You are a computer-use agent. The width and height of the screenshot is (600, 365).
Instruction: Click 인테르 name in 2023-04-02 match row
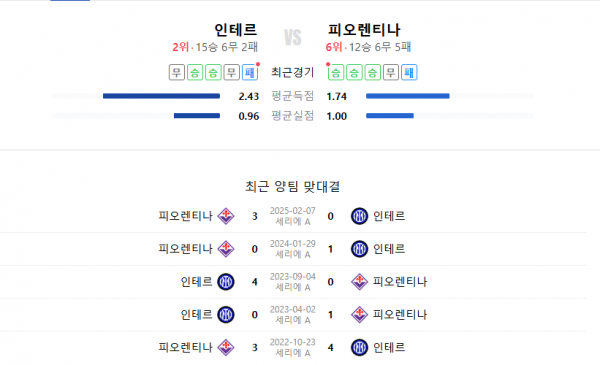coord(196,315)
